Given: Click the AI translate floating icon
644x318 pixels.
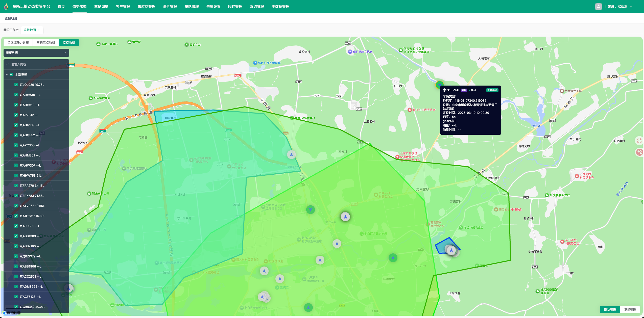Looking at the screenshot, I should (x=639, y=152).
